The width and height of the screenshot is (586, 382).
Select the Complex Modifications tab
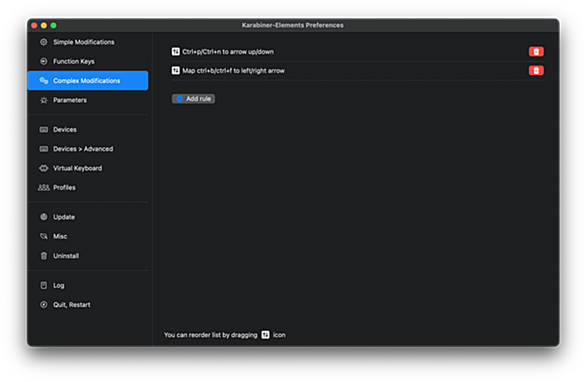point(88,81)
